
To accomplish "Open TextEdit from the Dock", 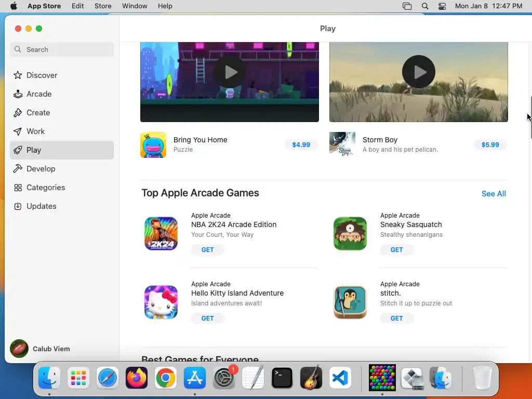I will (253, 378).
